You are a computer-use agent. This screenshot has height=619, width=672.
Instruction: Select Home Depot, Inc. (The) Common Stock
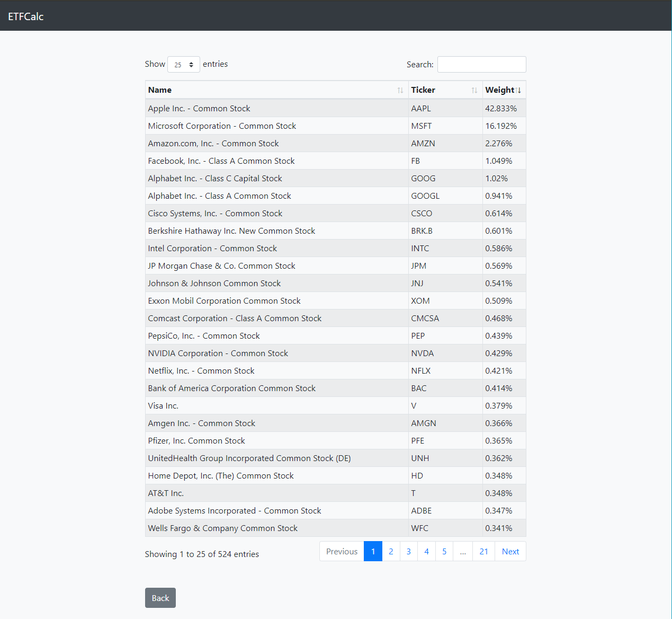click(x=276, y=475)
